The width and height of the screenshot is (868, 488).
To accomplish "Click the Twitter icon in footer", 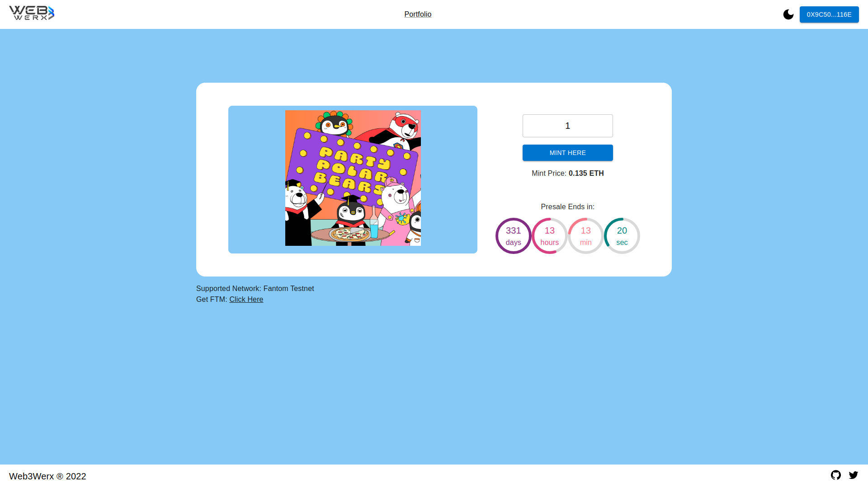I will pos(853,475).
